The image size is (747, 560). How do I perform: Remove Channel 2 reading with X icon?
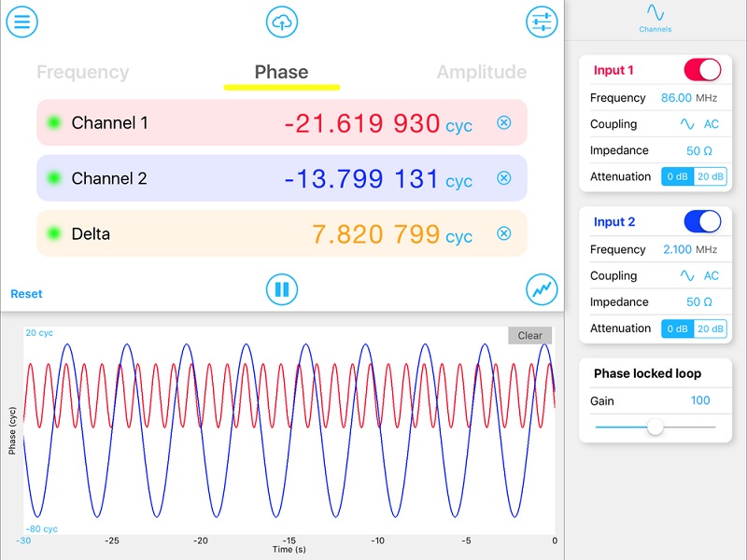[x=504, y=178]
